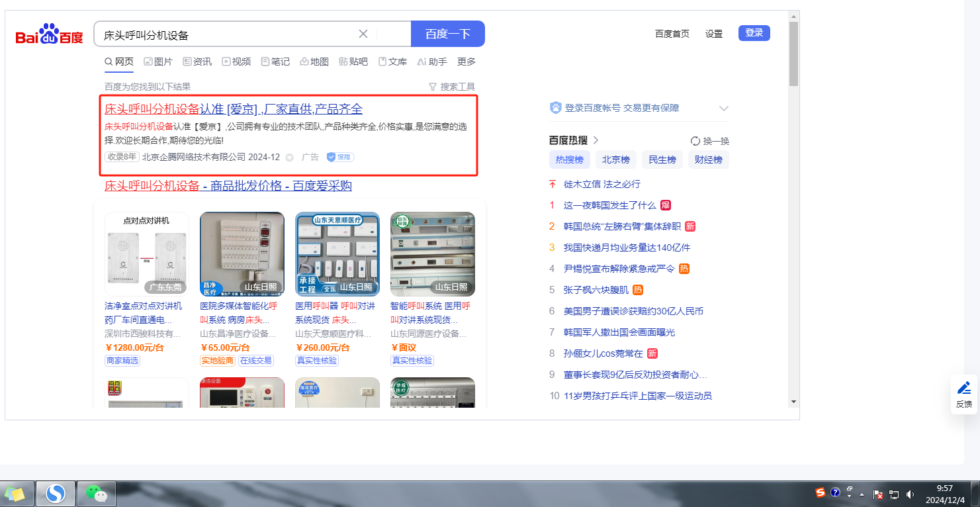Open the ad result title 床头呼叫分机设备认准[爱京]
The width and height of the screenshot is (980, 507).
234,109
